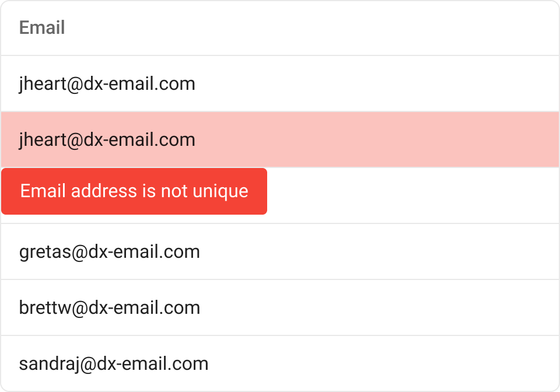
Task: Focus the top email row under the header
Action: tap(107, 84)
